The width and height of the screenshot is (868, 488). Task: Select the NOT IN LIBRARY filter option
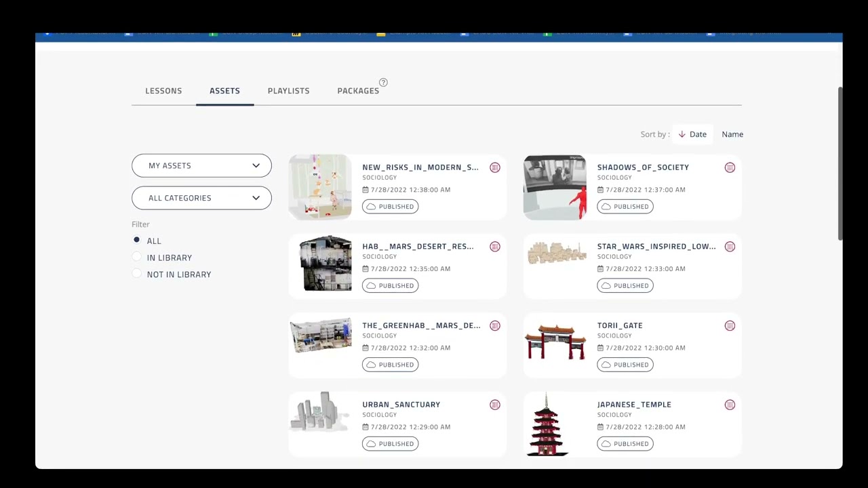pos(137,274)
